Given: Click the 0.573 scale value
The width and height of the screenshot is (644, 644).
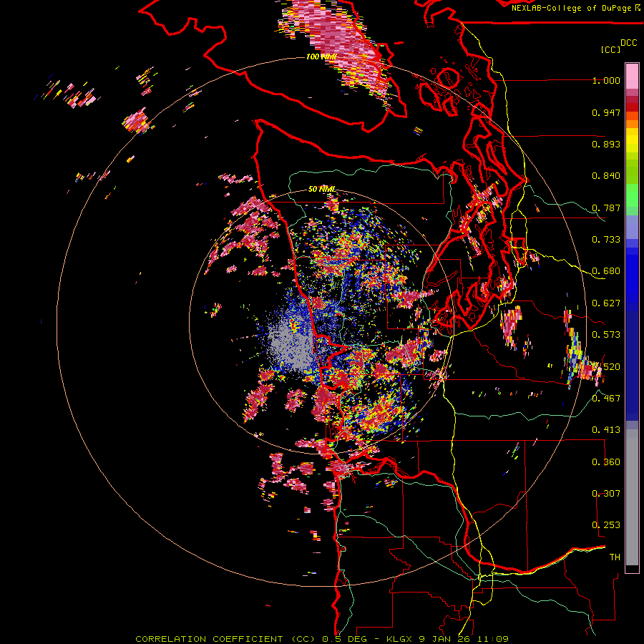Looking at the screenshot, I should tap(606, 335).
